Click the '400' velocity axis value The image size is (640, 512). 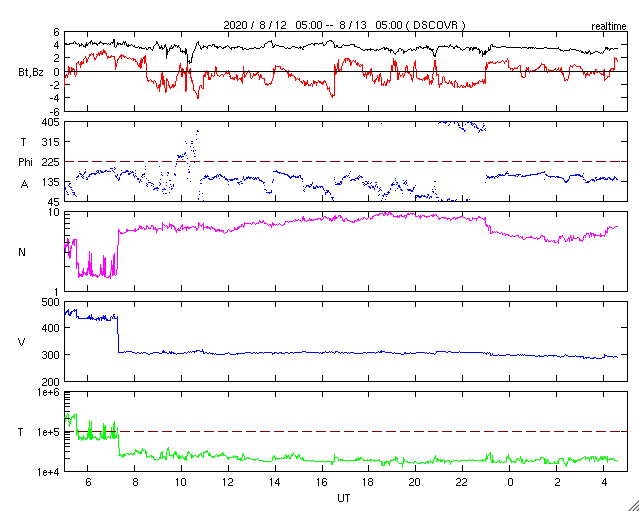coord(51,328)
